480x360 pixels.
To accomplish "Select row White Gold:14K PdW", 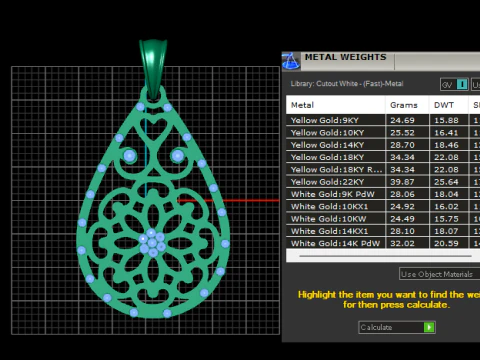I will pyautogui.click(x=383, y=243).
